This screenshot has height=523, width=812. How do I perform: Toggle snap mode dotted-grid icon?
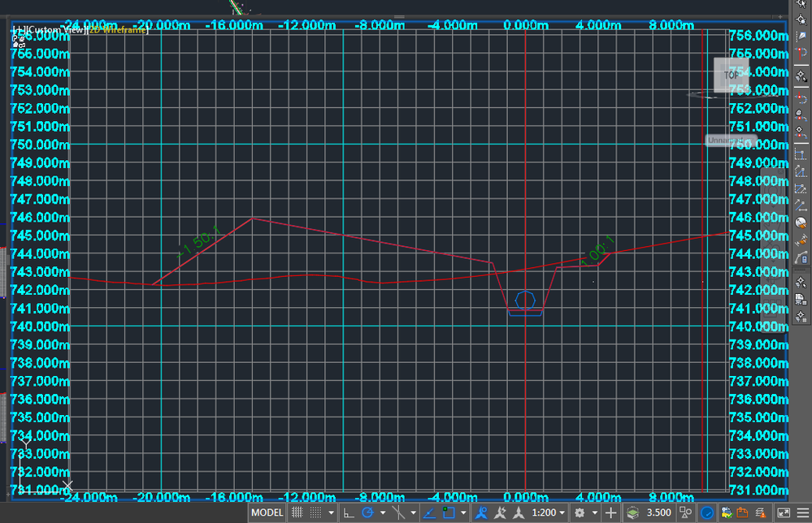(315, 512)
